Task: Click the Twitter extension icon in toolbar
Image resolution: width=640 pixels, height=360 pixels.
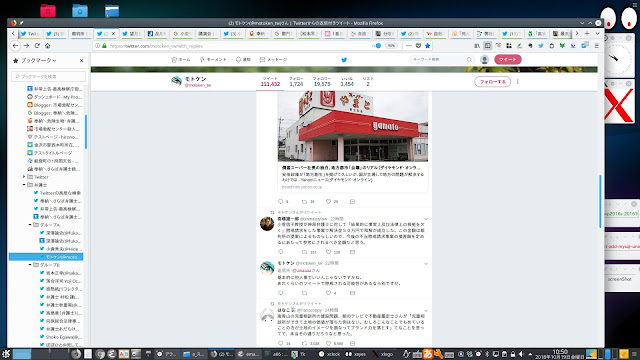Action: (x=541, y=46)
